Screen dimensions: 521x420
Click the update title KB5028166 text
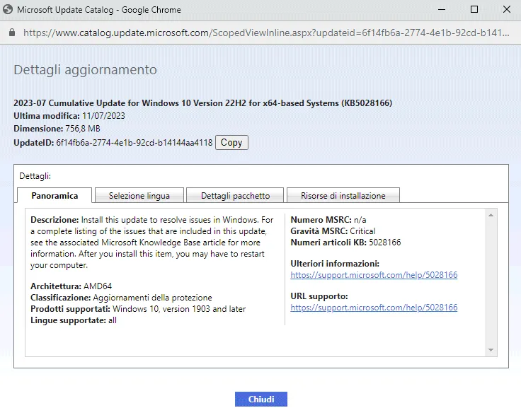coord(202,103)
